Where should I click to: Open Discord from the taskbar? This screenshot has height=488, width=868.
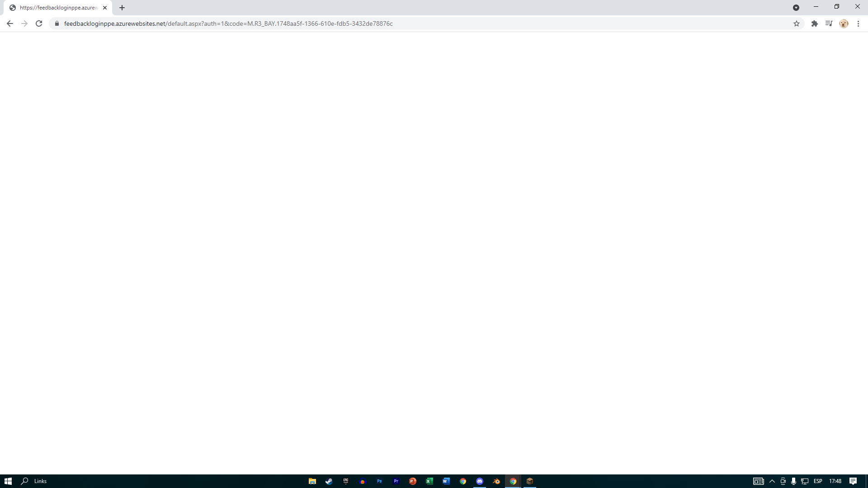(x=480, y=481)
